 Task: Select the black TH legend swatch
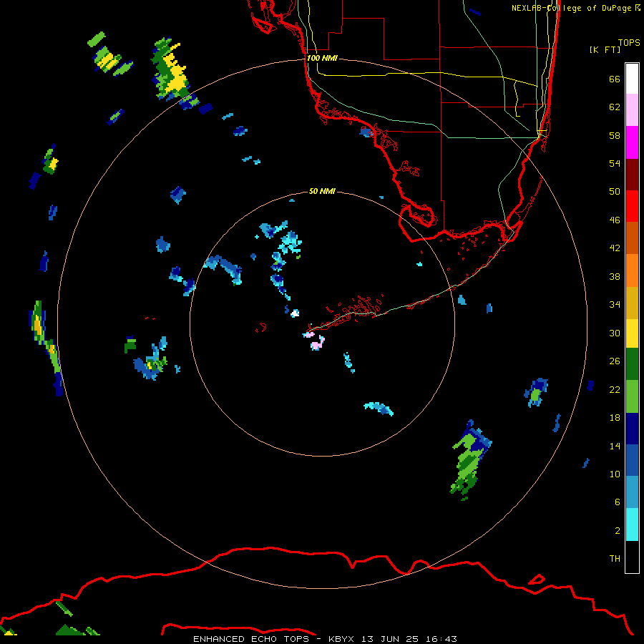632,557
